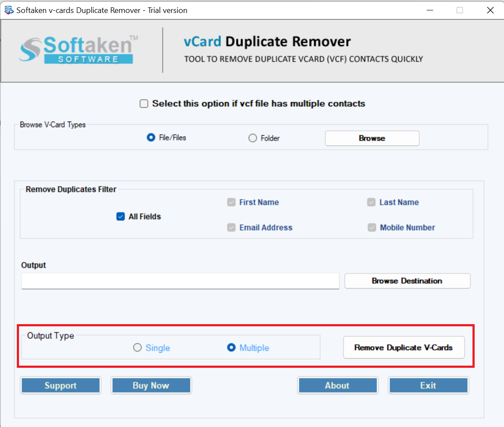Click the Softaken app icon in title bar
The height and width of the screenshot is (427, 504).
(x=9, y=10)
